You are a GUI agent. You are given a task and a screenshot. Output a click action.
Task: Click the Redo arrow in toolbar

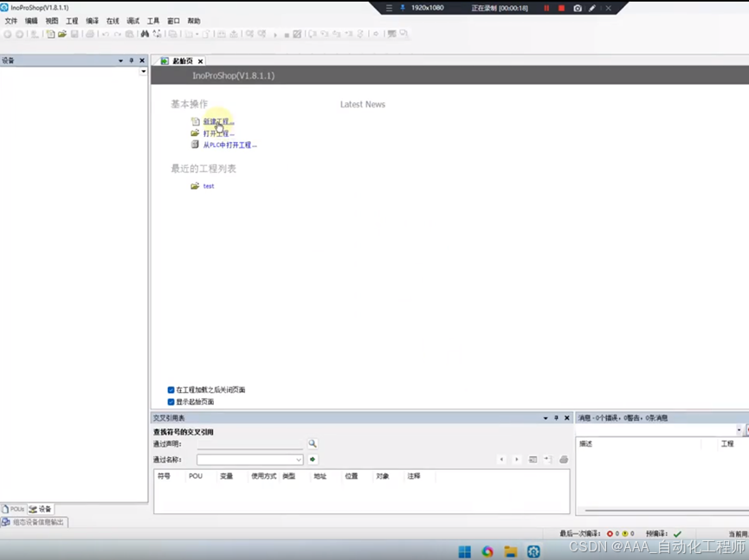(x=118, y=34)
